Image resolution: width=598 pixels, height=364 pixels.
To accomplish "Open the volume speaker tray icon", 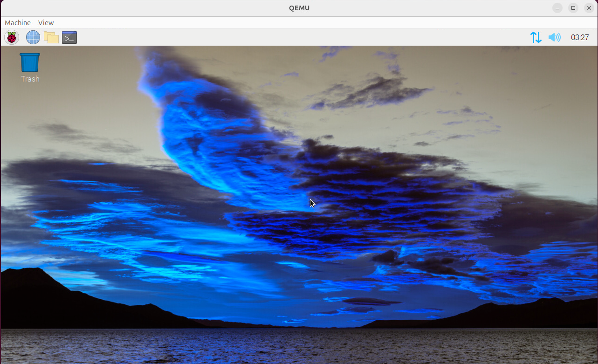I will 555,37.
